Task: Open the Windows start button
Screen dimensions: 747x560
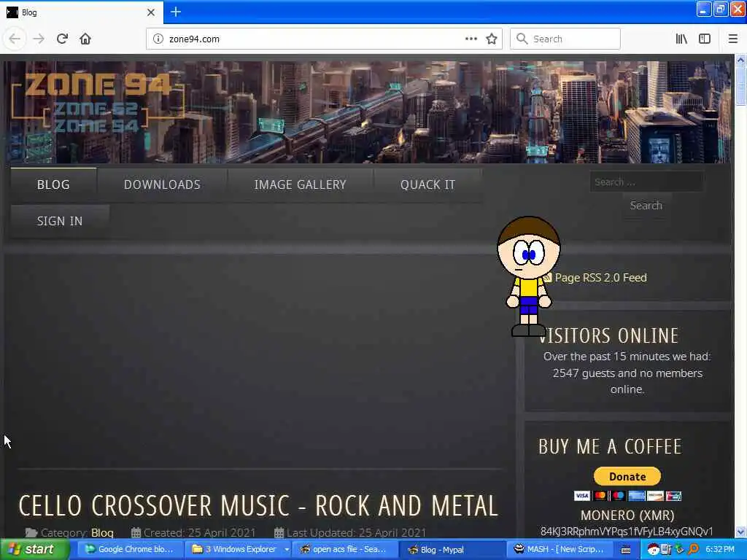Action: (34, 549)
